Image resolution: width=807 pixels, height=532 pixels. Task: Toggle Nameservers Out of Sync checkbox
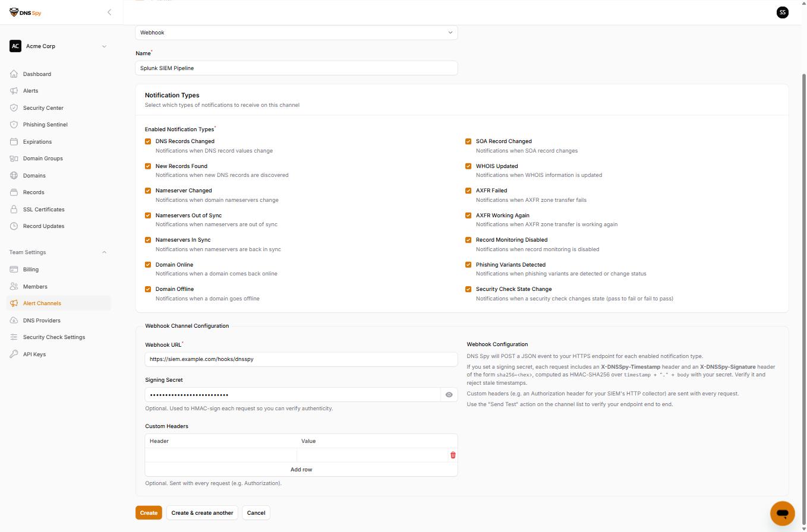pos(148,216)
